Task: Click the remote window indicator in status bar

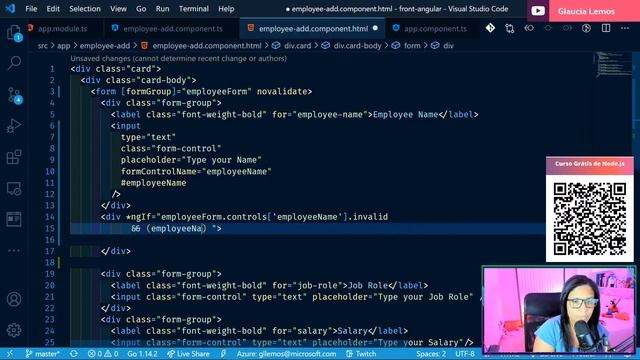Action: pyautogui.click(x=10, y=354)
